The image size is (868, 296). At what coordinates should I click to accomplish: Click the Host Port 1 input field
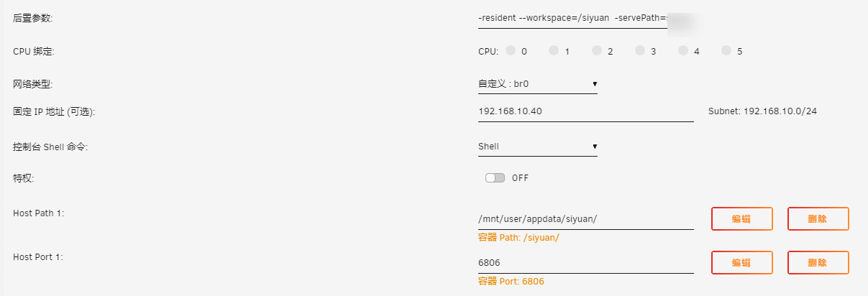pyautogui.click(x=585, y=263)
